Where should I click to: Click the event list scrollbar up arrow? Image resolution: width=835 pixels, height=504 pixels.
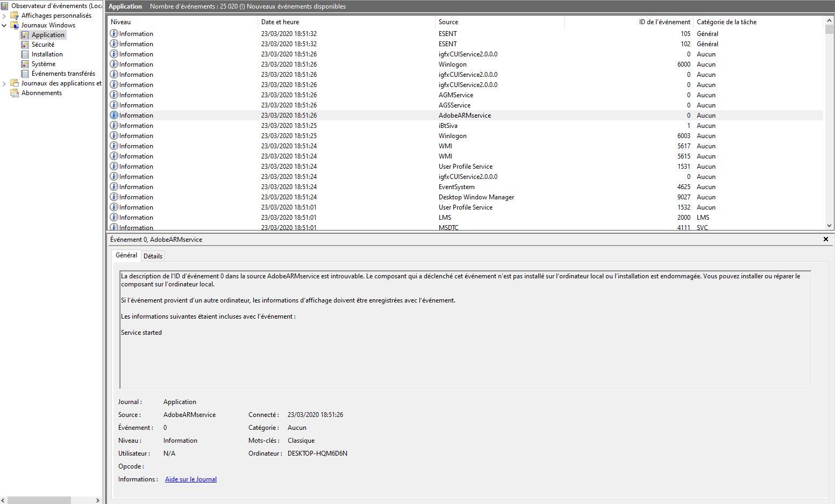(x=829, y=20)
